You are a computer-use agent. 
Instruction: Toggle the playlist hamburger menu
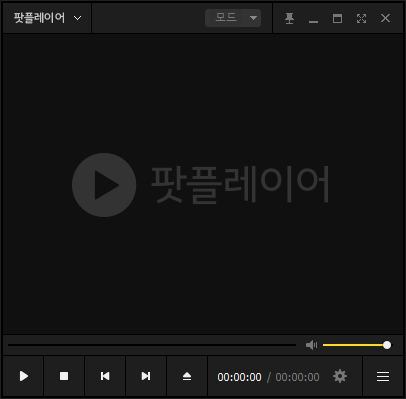pos(383,376)
